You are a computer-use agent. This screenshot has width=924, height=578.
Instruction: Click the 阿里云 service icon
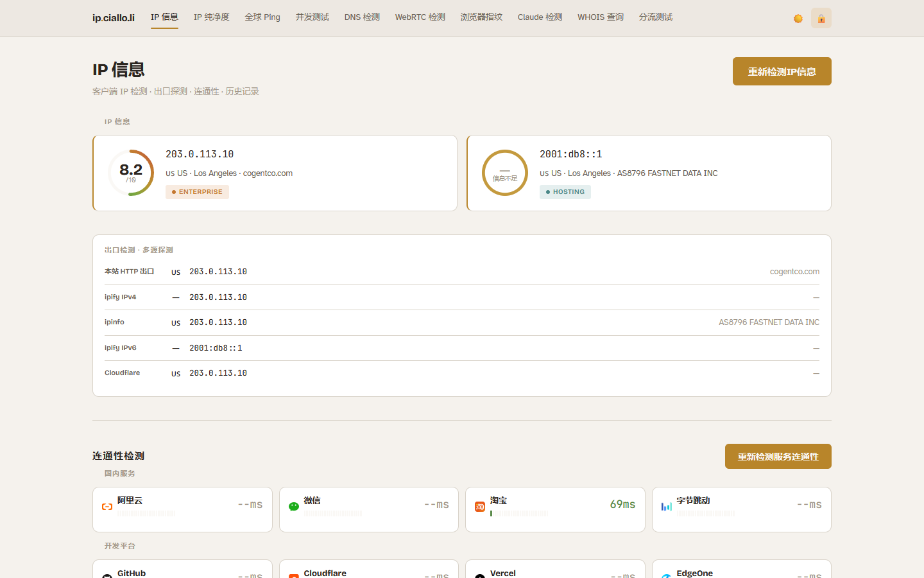(107, 507)
